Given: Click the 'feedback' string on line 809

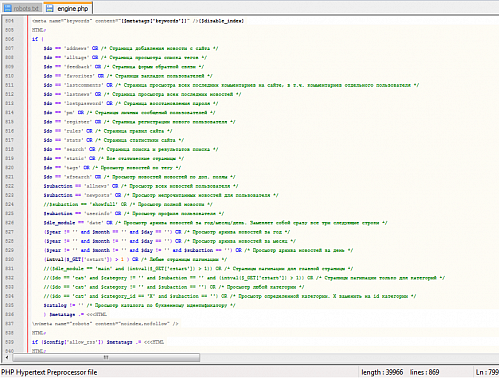Looking at the screenshot, I should [78, 67].
